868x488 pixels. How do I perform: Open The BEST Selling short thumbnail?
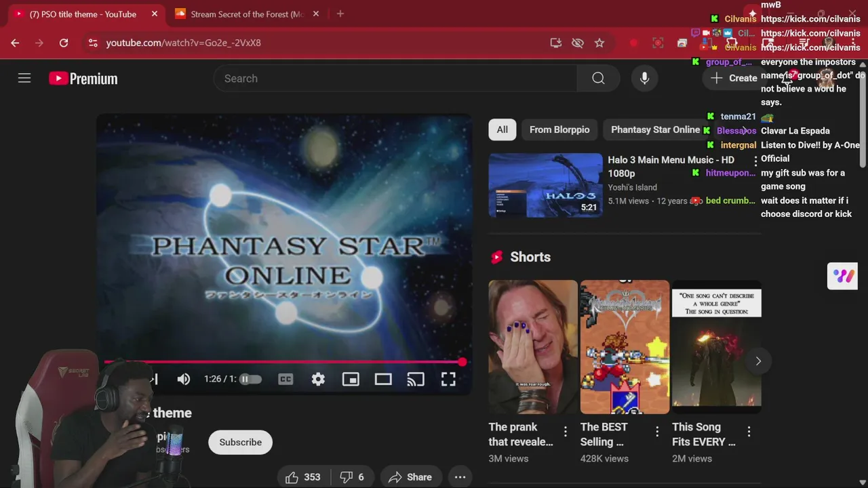[625, 347]
